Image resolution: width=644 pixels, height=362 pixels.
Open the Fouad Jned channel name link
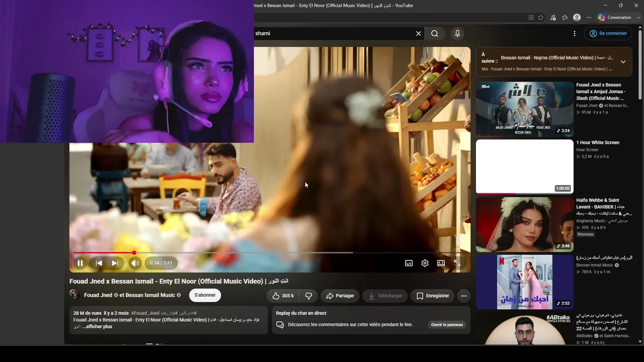pos(98,295)
